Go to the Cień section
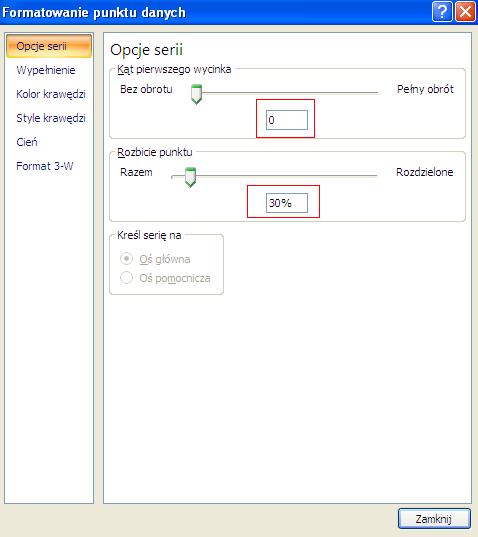 [27, 142]
